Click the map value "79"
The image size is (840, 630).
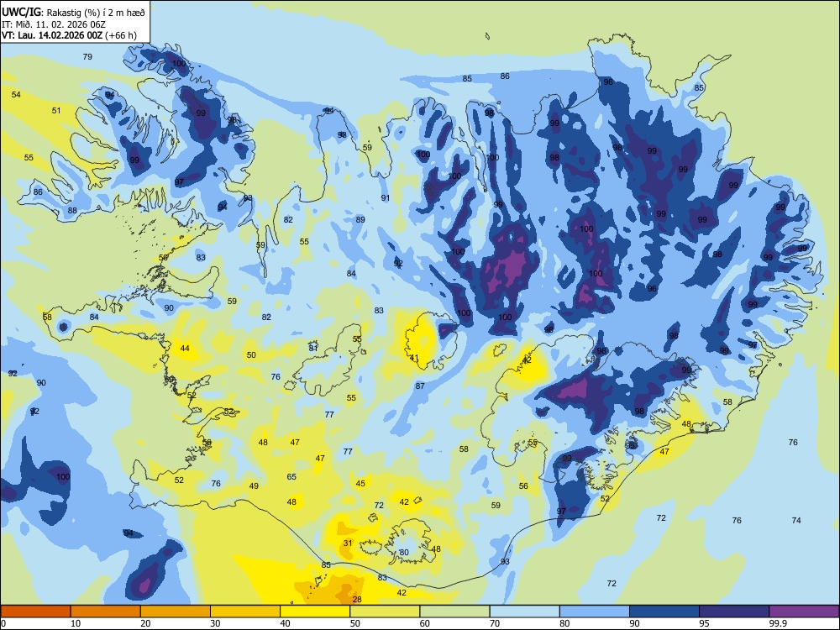87,56
